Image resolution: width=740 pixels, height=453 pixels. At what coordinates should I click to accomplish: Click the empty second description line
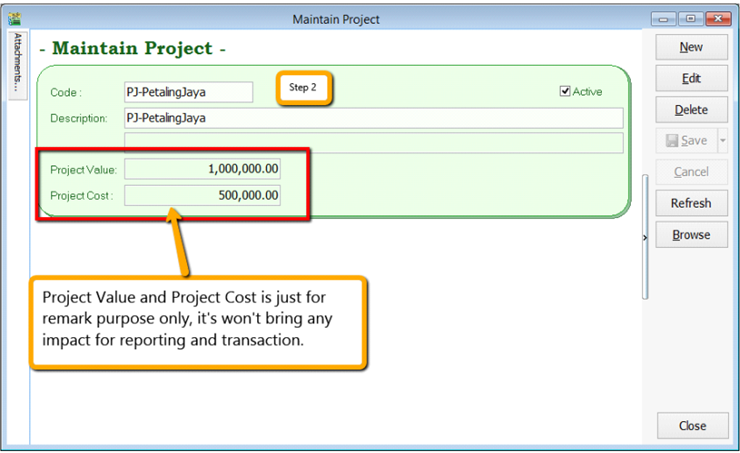click(x=372, y=142)
